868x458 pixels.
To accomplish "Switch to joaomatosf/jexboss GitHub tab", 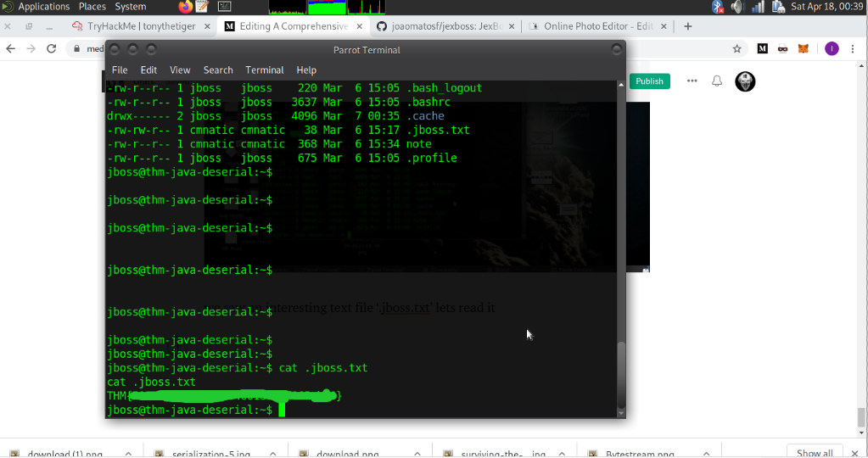I will [446, 26].
